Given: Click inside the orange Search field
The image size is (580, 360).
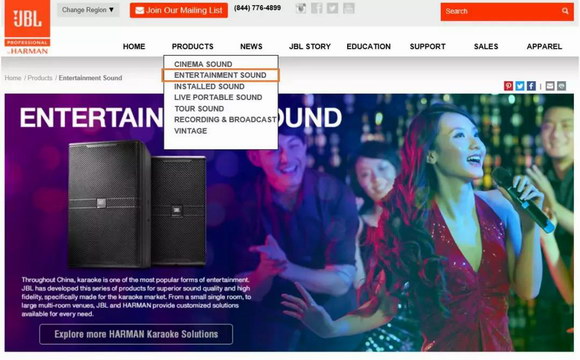Looking at the screenshot, I should [x=499, y=11].
